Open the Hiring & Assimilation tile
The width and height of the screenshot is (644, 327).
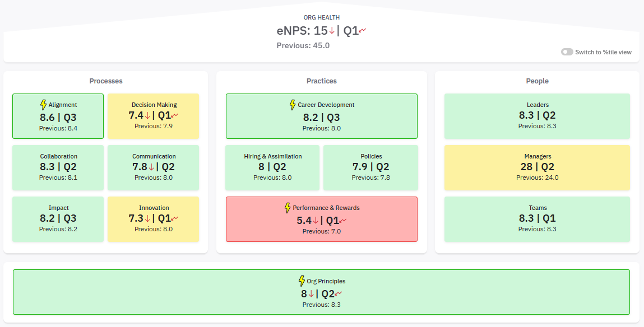coord(272,167)
